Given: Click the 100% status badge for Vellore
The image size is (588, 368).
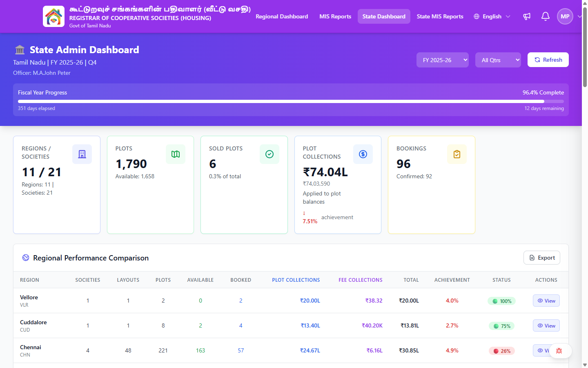Looking at the screenshot, I should tap(501, 301).
